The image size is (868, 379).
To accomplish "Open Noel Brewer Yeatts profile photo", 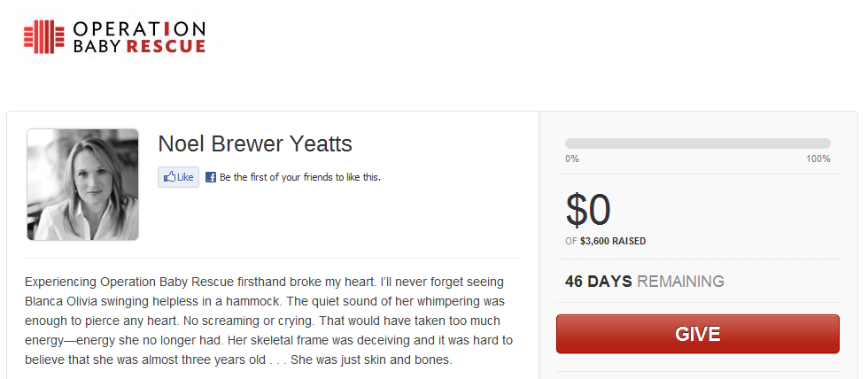I will tap(82, 184).
